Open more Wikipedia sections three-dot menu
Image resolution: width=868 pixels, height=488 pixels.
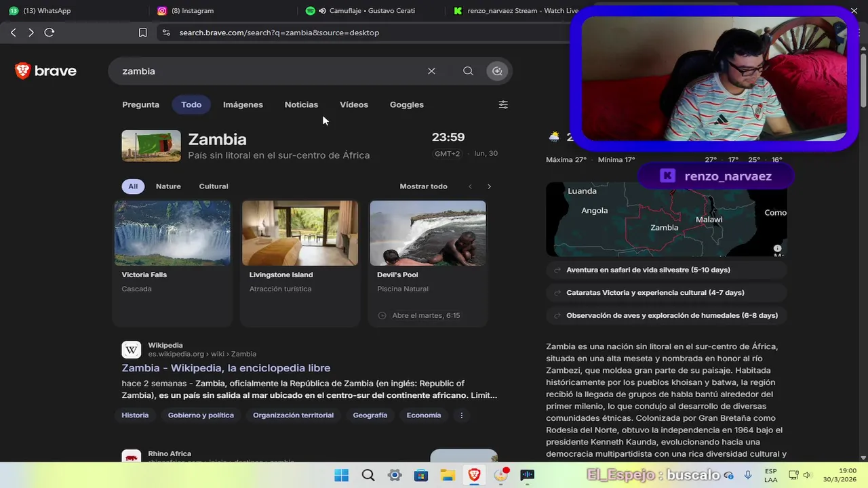pyautogui.click(x=462, y=415)
